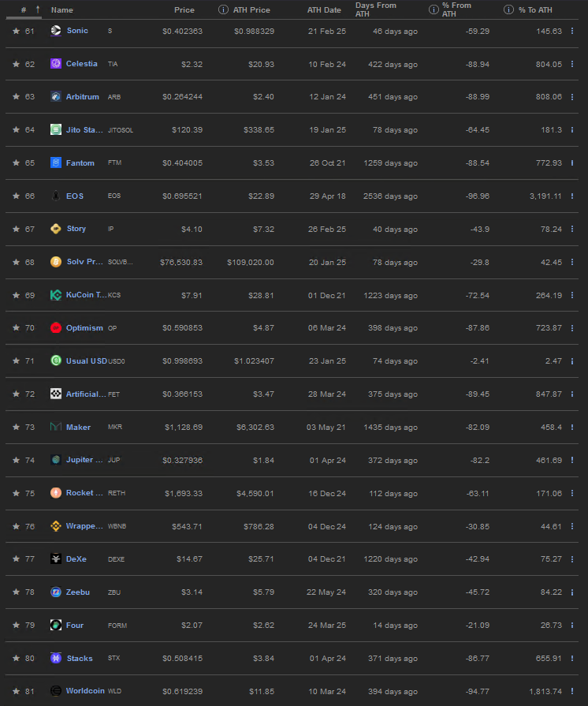
Task: Click the Jito Staked SOL logo
Action: pos(56,129)
